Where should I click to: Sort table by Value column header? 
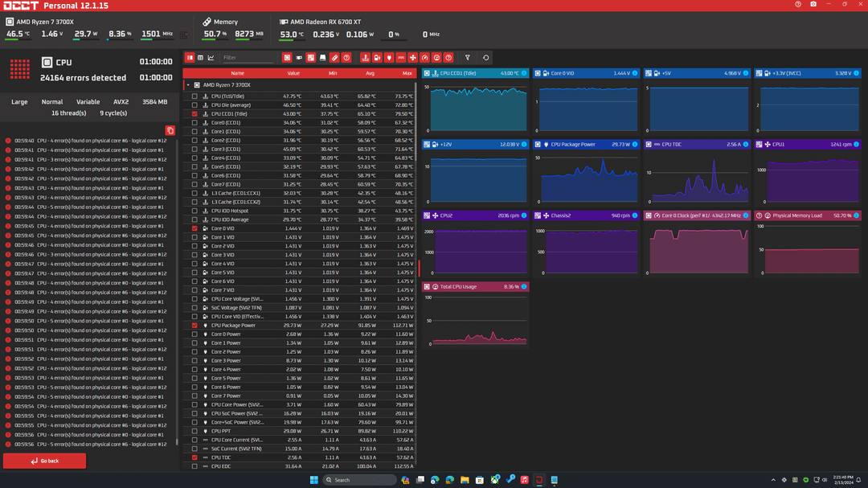[x=293, y=73]
